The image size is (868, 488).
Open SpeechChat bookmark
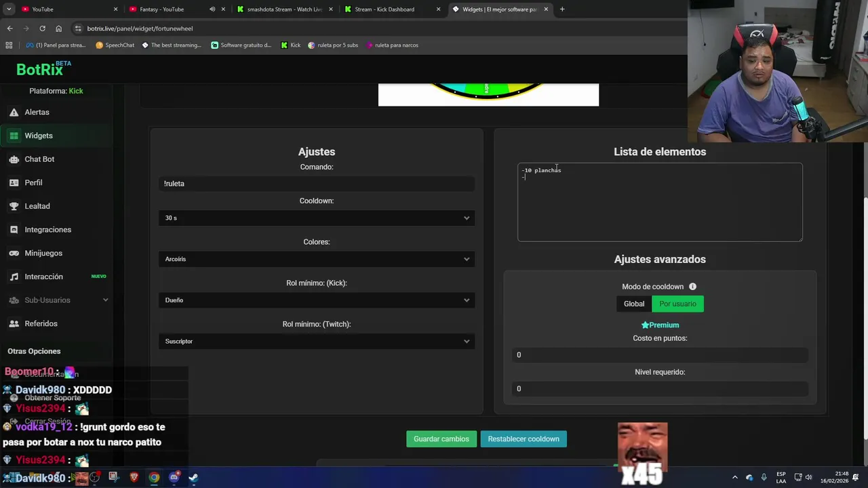[115, 45]
